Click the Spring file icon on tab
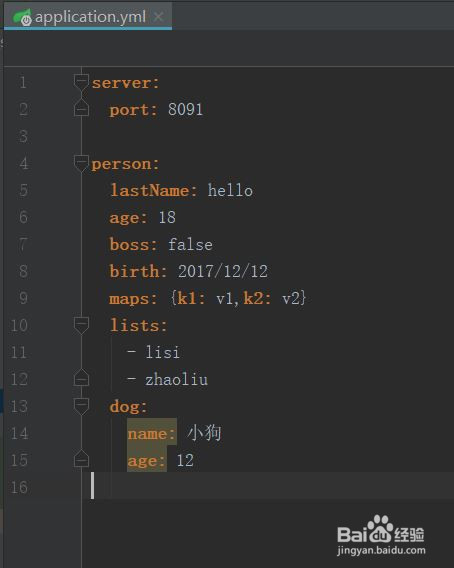Screen dimensions: 454x568 [x=22, y=17]
